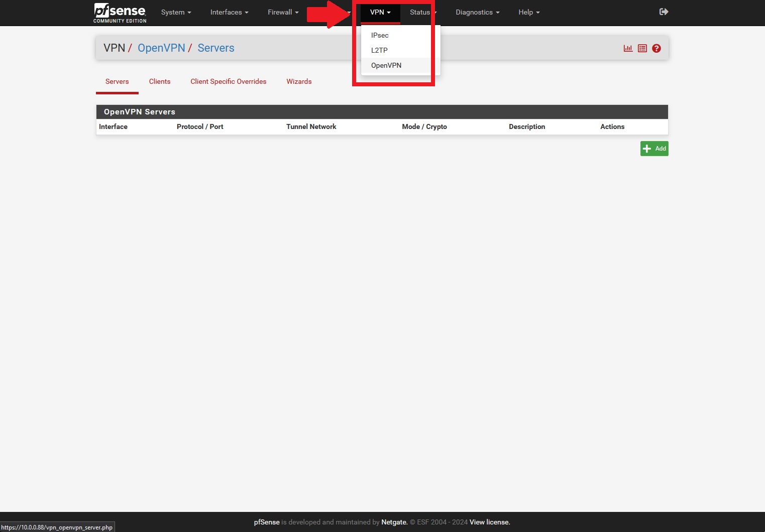This screenshot has width=765, height=532.
Task: Open the help question mark icon
Action: tap(656, 48)
